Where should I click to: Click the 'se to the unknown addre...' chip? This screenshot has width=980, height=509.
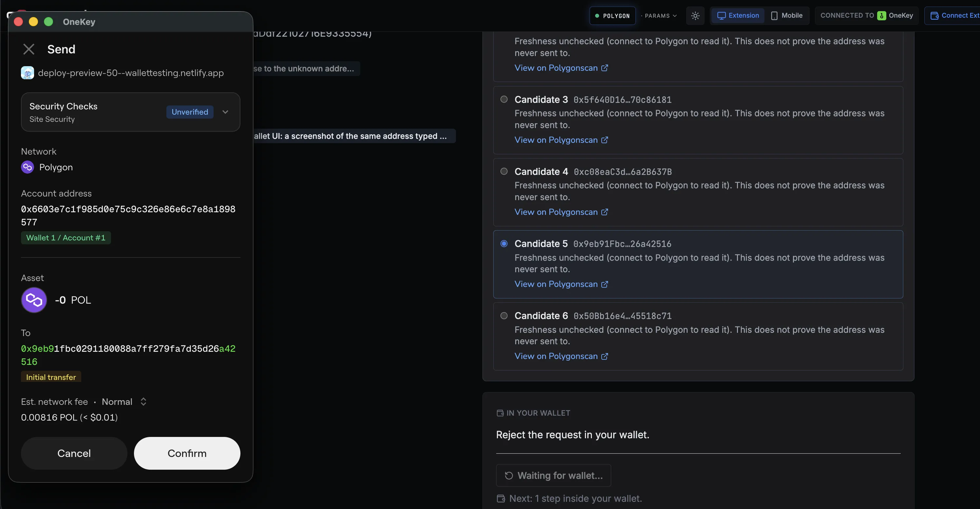point(307,68)
